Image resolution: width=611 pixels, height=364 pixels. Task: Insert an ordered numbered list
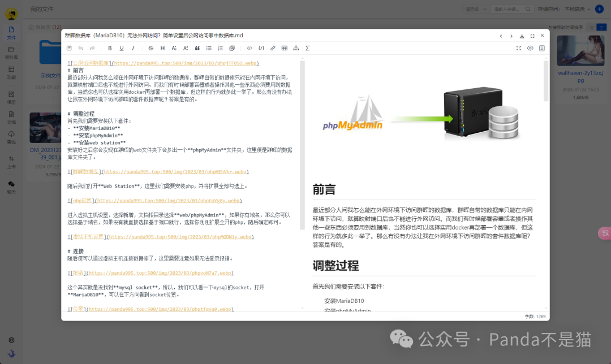[221, 48]
